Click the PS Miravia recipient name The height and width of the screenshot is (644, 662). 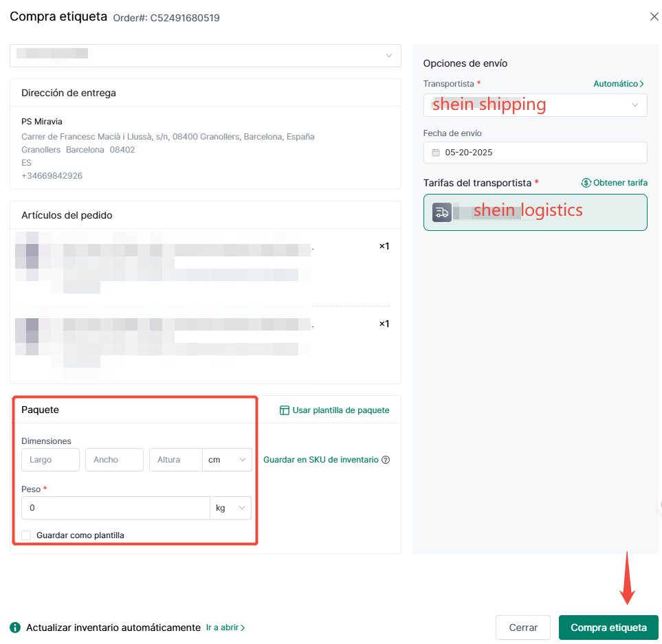tap(42, 122)
